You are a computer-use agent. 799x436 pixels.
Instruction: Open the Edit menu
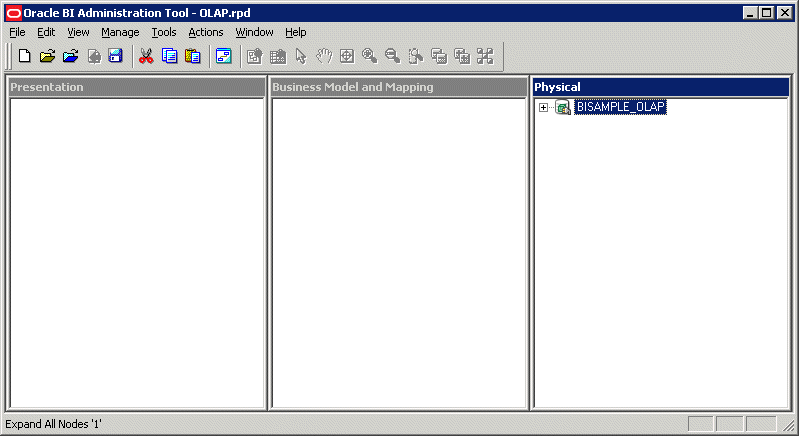(x=46, y=32)
